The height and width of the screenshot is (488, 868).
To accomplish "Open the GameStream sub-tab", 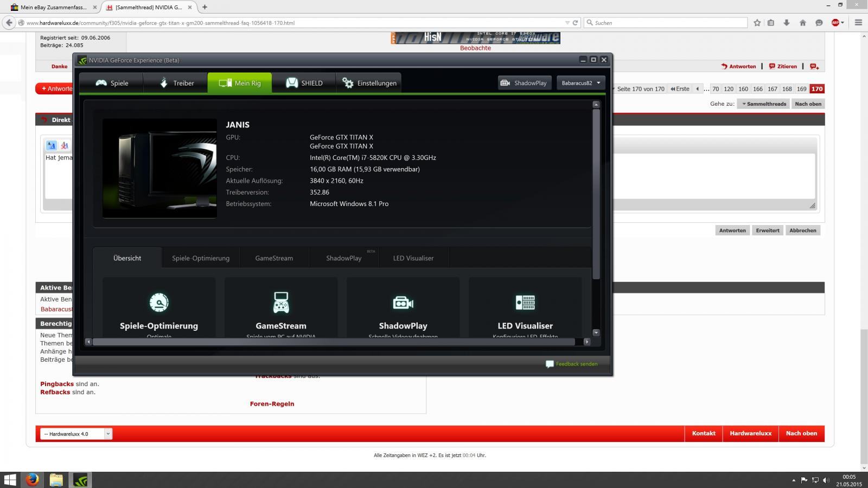I will pyautogui.click(x=274, y=258).
